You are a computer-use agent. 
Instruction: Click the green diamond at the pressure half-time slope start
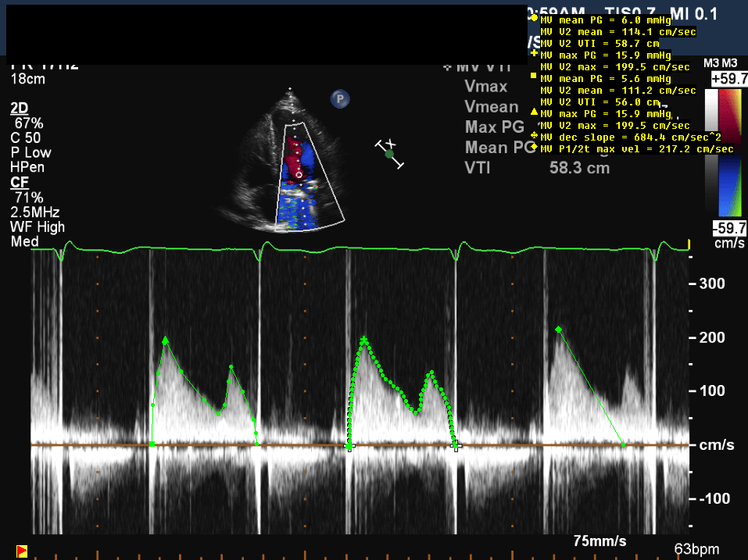click(558, 330)
